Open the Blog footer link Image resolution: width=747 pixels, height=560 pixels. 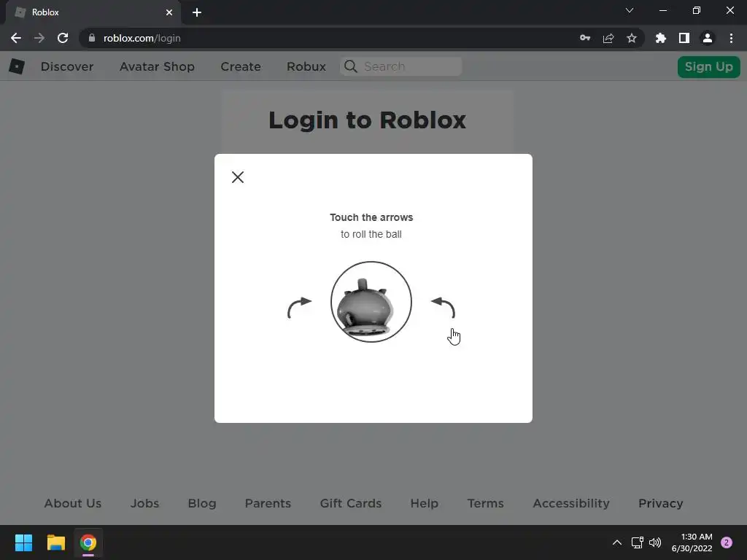(x=202, y=503)
